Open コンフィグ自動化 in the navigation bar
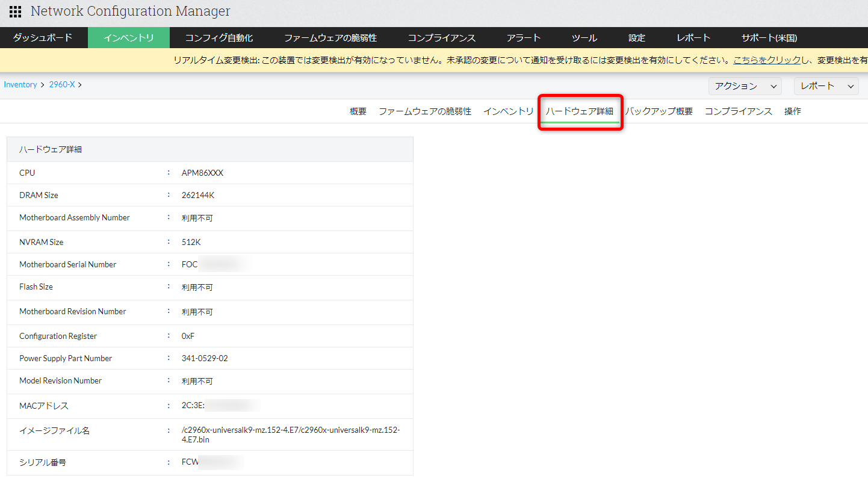Image resolution: width=868 pixels, height=496 pixels. click(219, 38)
